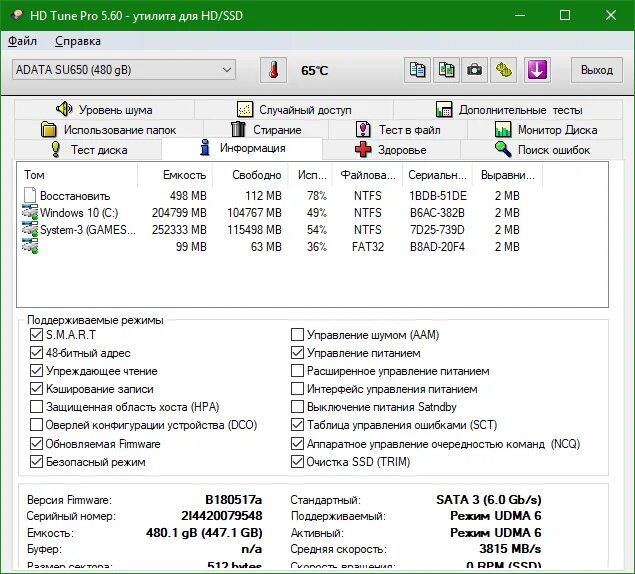Click the Выход button
Image resolution: width=635 pixels, height=574 pixels.
point(597,70)
